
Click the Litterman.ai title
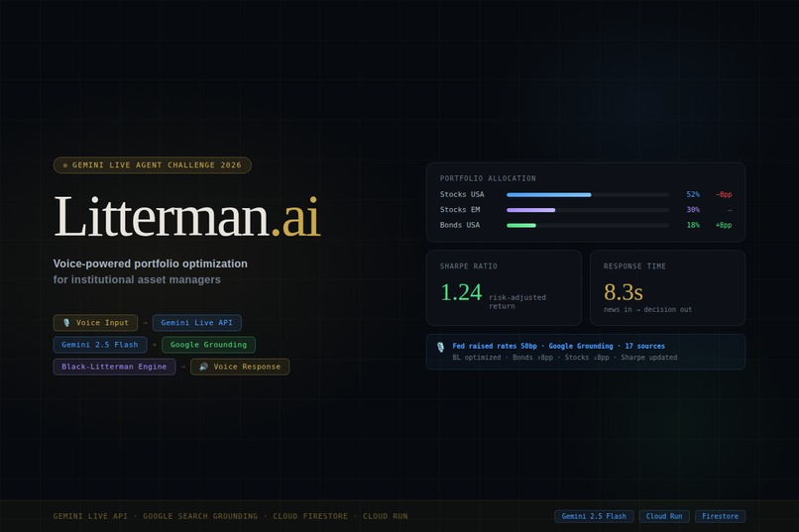point(187,217)
